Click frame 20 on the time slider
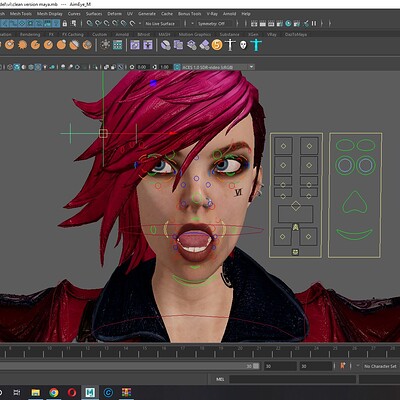Screen dimensions: 400x400 [x=240, y=350]
